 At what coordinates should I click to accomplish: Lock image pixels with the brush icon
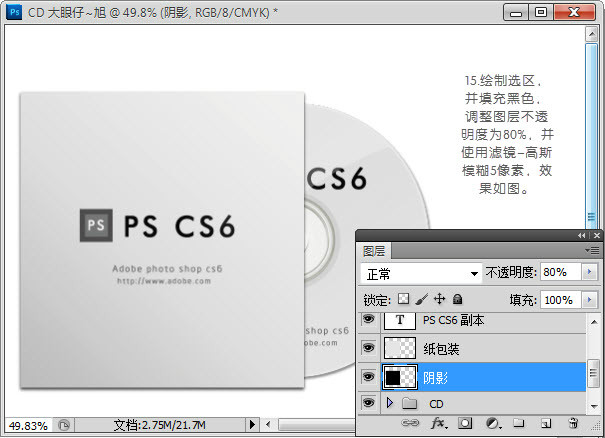coord(421,299)
